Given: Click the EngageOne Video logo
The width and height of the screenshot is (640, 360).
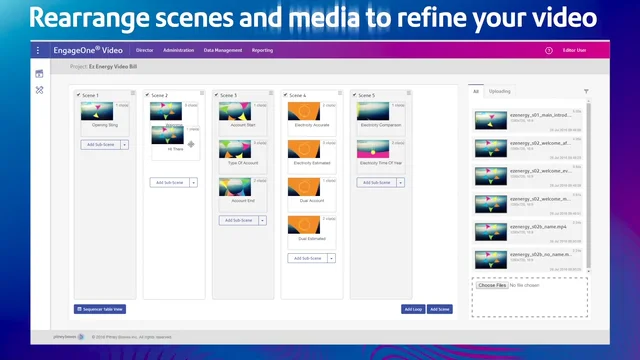Looking at the screenshot, I should click(88, 50).
